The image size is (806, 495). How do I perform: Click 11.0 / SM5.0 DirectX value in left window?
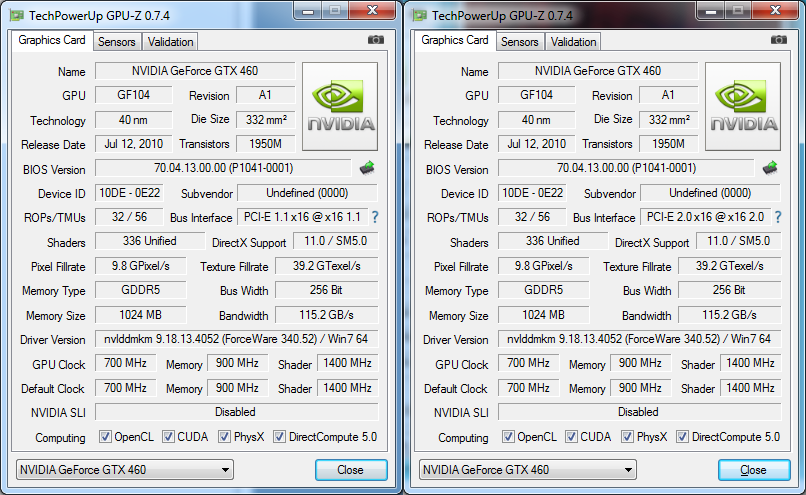pos(336,241)
